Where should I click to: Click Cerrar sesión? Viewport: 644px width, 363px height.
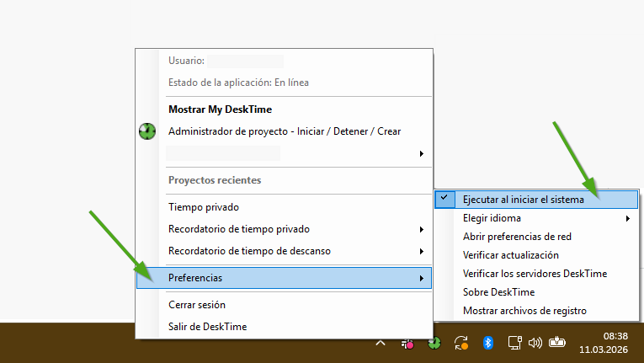[x=197, y=305]
